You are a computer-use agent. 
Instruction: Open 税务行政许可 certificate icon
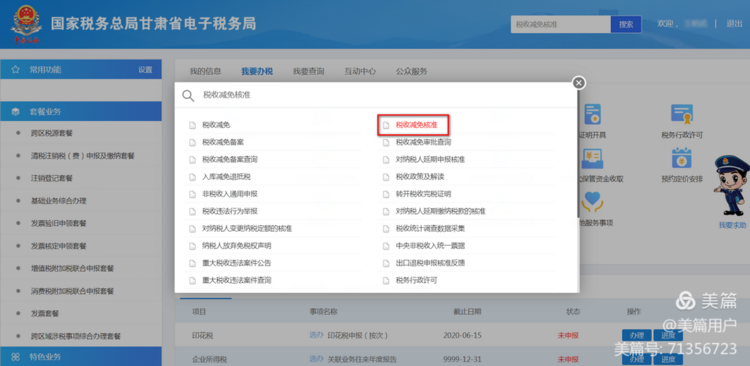[x=682, y=114]
